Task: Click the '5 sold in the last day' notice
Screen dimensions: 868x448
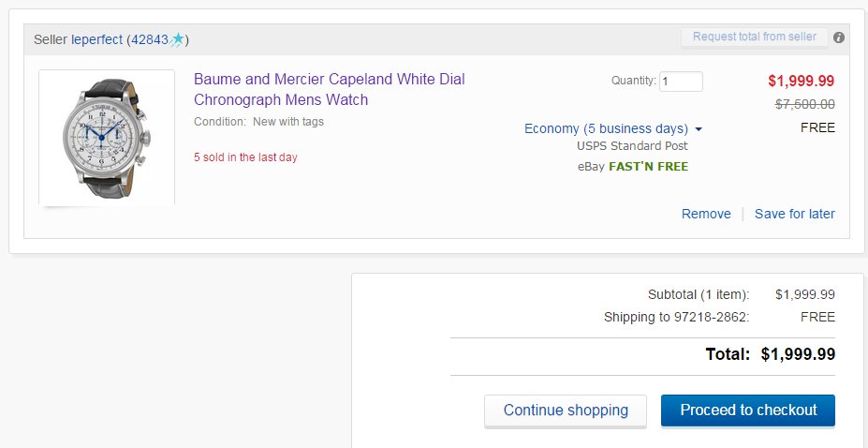Action: [245, 157]
